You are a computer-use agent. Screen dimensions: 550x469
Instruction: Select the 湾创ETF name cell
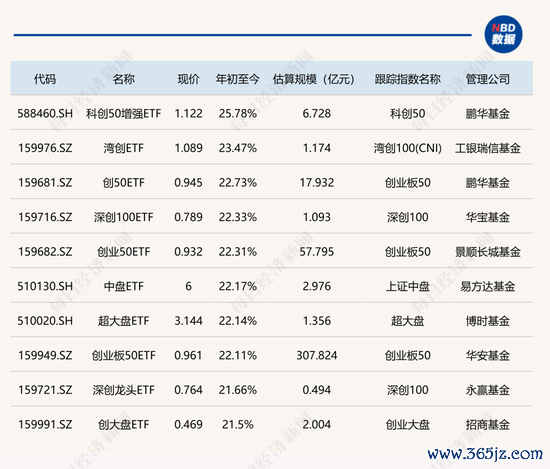(123, 148)
